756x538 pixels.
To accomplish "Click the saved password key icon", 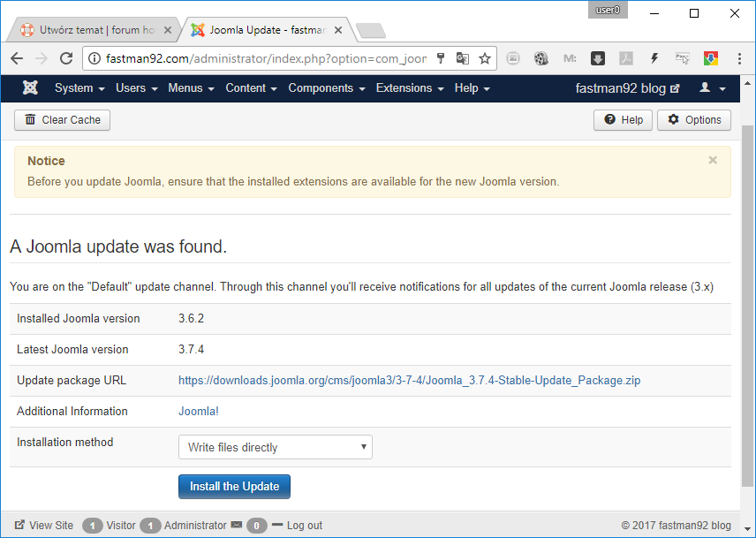I will 441,59.
